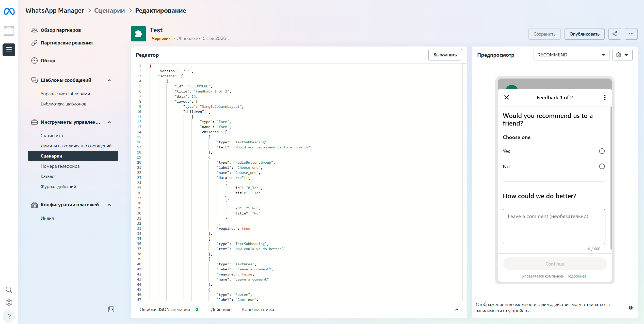Viewport: 644px width, 324px height.
Task: Click the Meta logo icon
Action: tap(9, 11)
